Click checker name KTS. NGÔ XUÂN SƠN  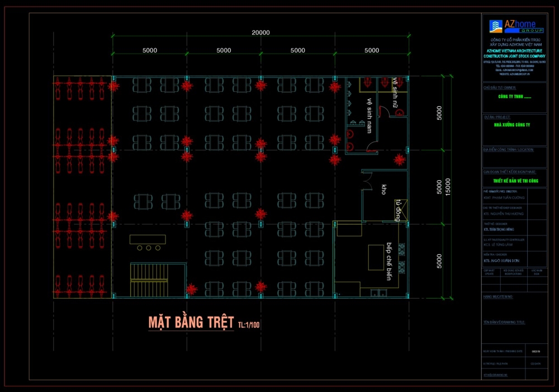pyautogui.click(x=502, y=260)
